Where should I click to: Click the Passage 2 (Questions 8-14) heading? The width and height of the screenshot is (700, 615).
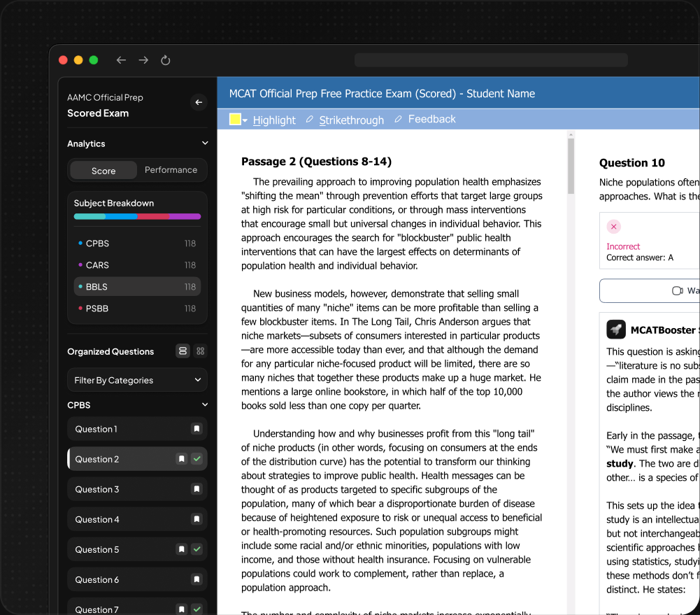pyautogui.click(x=316, y=161)
